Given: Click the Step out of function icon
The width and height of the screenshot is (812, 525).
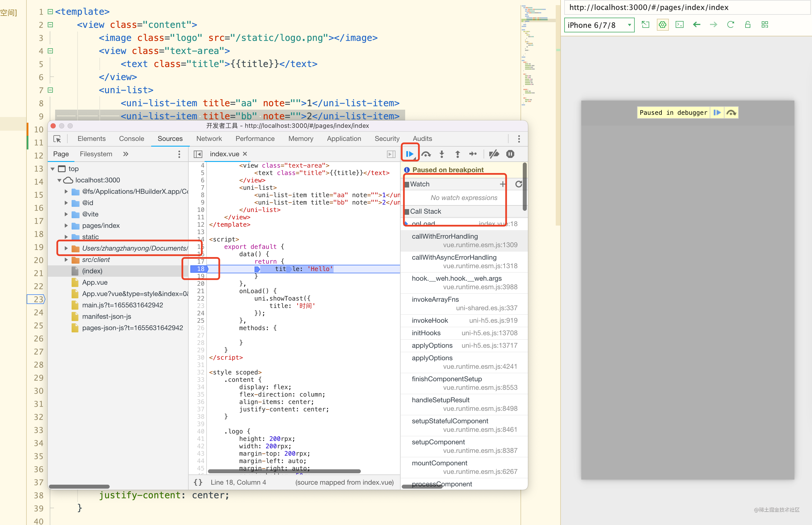Looking at the screenshot, I should [457, 154].
